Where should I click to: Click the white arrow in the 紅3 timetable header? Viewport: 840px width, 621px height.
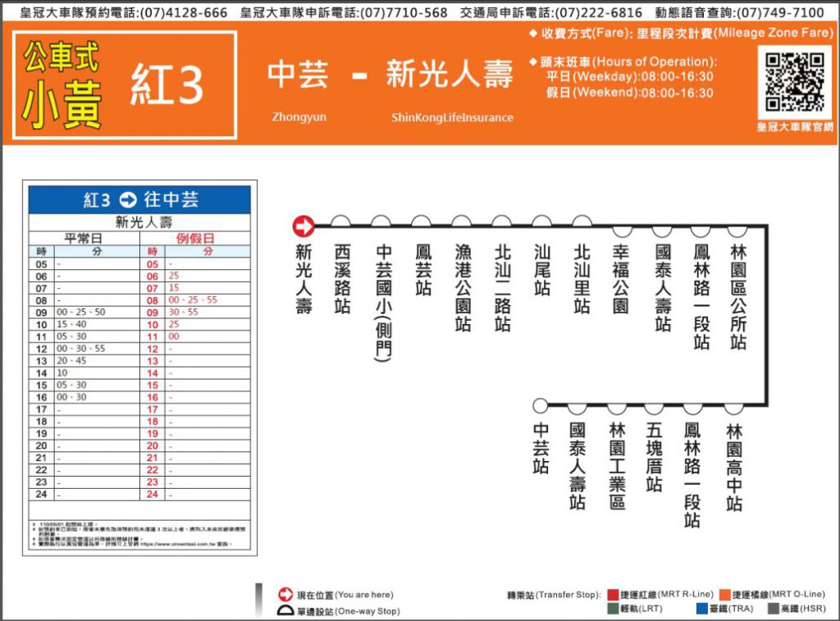pos(129,199)
